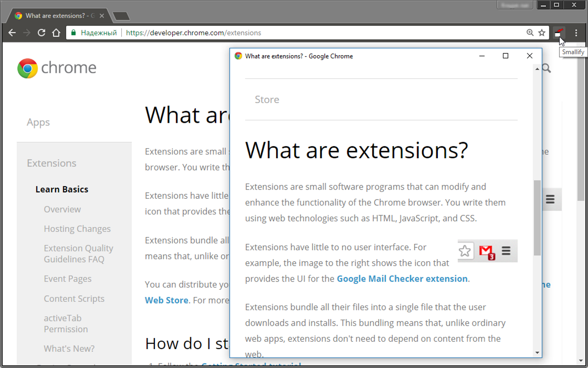This screenshot has width=588, height=368.
Task: Click the Home icon in the browser toolbar
Action: point(56,33)
